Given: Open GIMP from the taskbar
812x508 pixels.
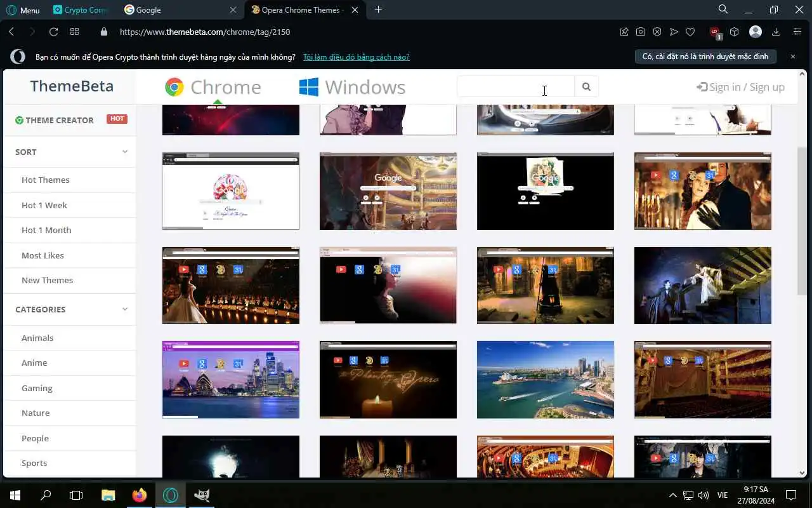Looking at the screenshot, I should [202, 495].
